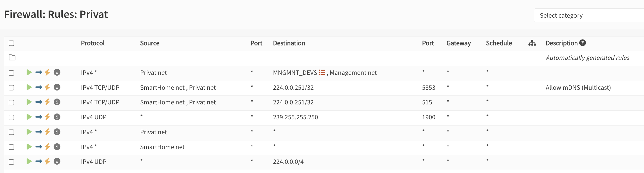
Task: Click the Destination column header
Action: (x=289, y=43)
